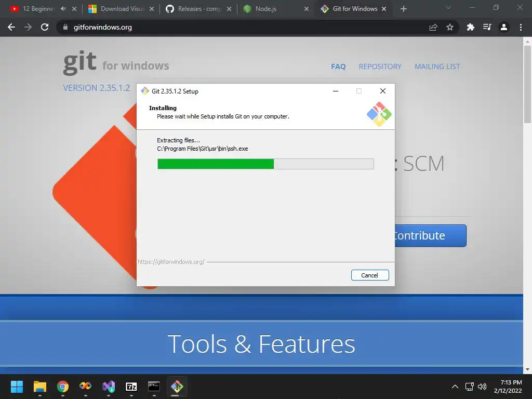Close the GitHub Releases tab
Viewport: 532px width, 399px height.
coord(229,9)
